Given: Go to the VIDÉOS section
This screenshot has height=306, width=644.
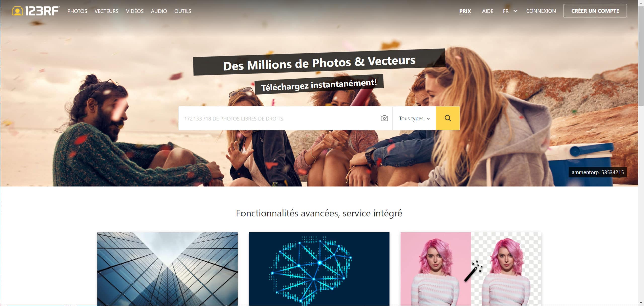Looking at the screenshot, I should (135, 11).
